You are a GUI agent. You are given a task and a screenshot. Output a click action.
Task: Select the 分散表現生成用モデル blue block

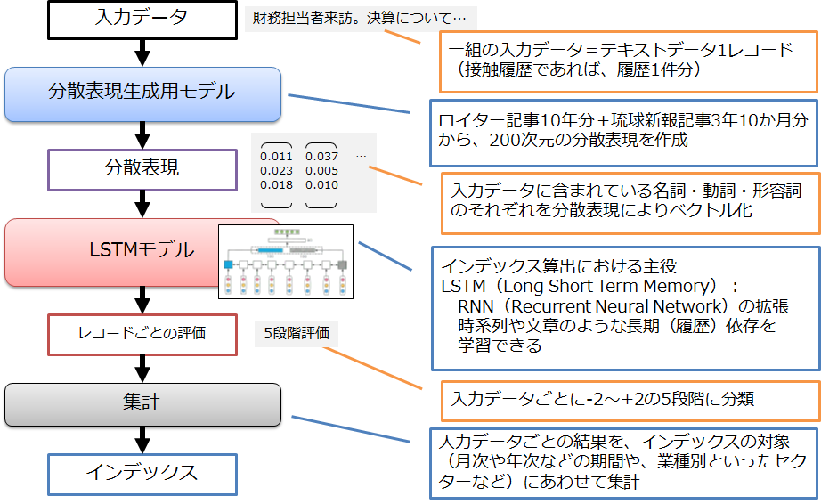point(143,94)
